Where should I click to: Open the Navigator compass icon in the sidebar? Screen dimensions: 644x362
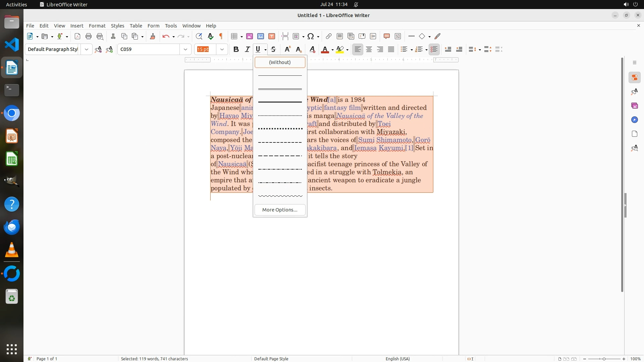(634, 120)
